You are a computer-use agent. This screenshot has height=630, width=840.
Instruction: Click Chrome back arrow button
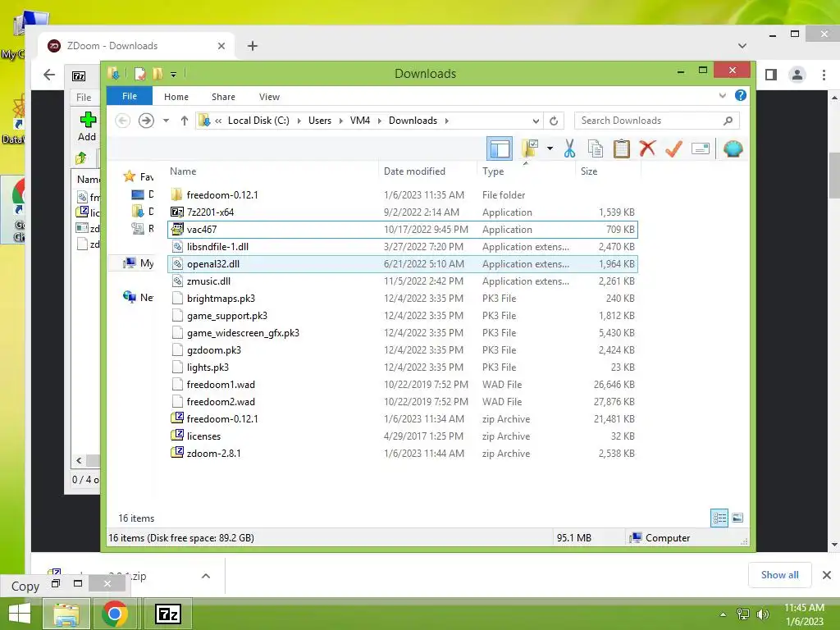point(48,75)
